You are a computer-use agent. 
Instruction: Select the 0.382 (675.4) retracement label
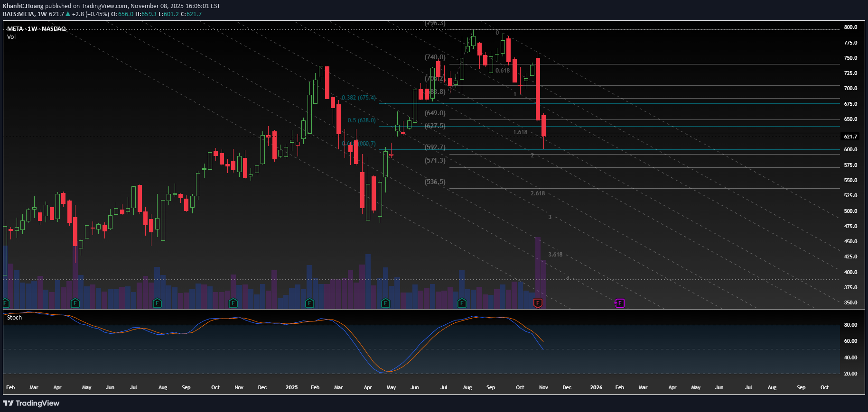click(358, 98)
